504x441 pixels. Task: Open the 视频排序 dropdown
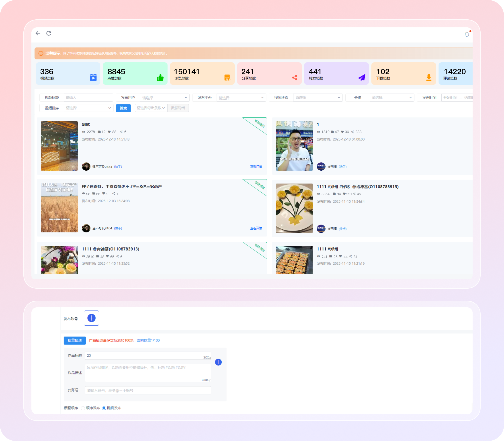pyautogui.click(x=88, y=108)
